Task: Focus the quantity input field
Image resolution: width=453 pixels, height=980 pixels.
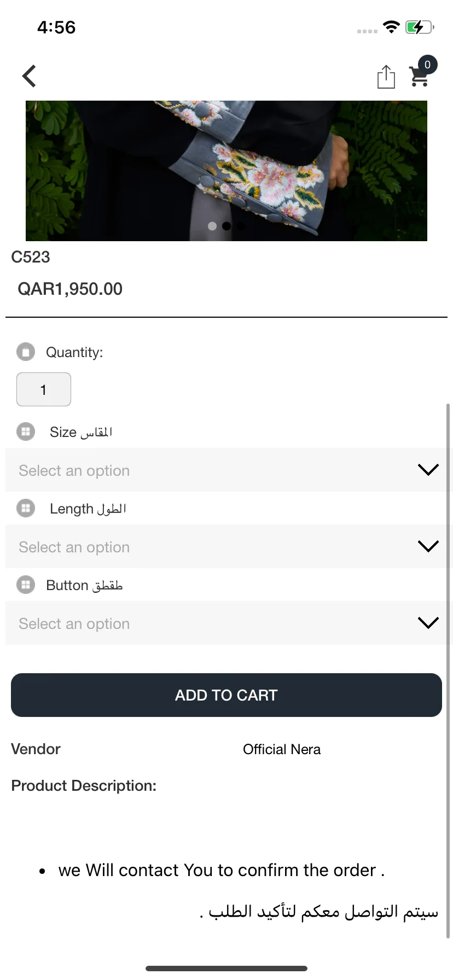Action: (44, 389)
